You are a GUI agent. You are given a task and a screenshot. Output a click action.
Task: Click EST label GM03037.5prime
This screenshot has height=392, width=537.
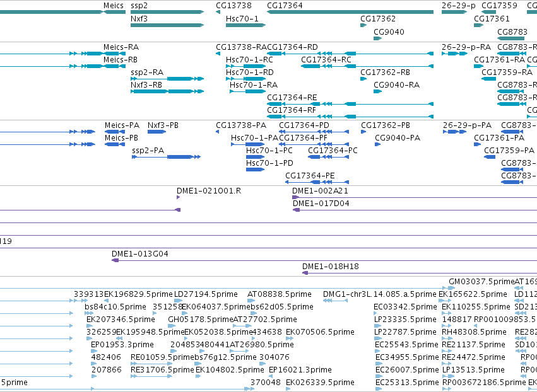(x=481, y=282)
